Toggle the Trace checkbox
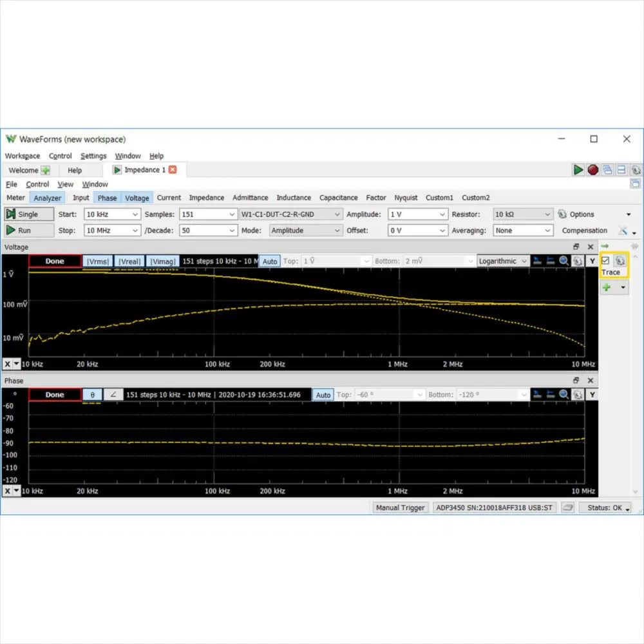The width and height of the screenshot is (644, 644). (x=605, y=261)
